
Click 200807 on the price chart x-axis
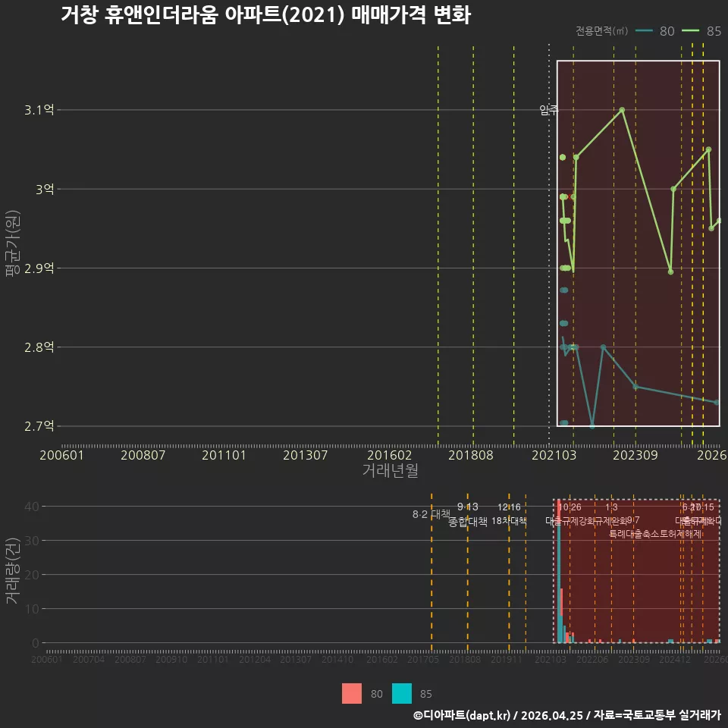point(143,455)
